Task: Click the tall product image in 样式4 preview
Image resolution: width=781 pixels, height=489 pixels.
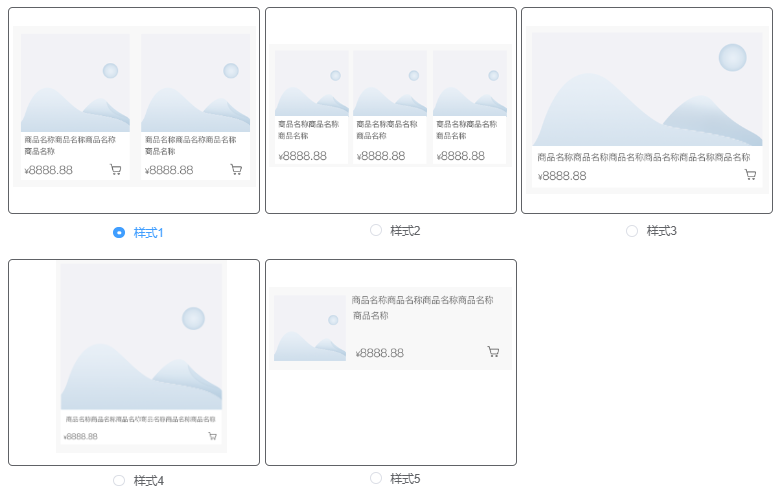Action: 141,337
